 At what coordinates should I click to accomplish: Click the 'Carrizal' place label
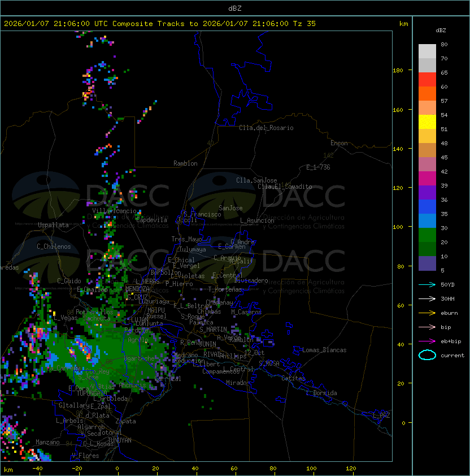click(168, 379)
